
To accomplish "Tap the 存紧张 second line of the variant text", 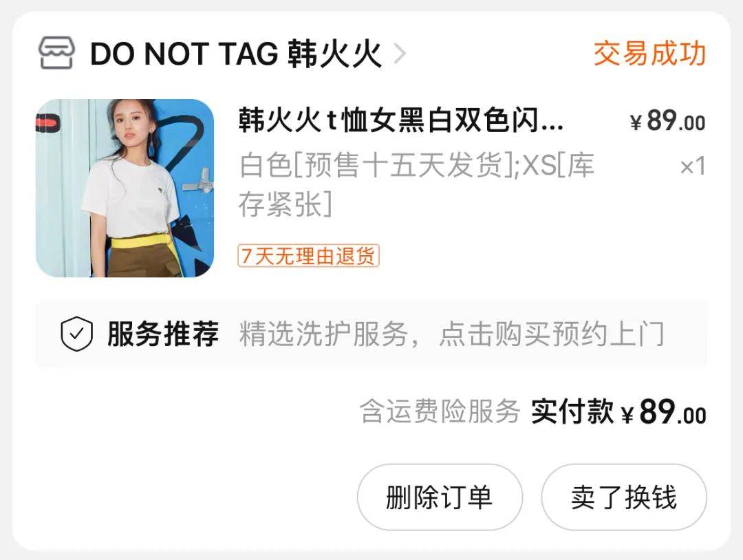I will click(286, 204).
